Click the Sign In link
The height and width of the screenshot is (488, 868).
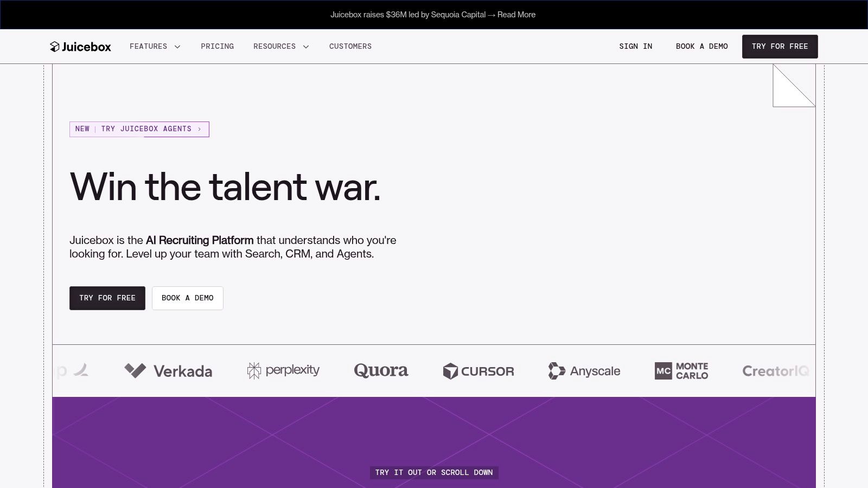coord(635,46)
